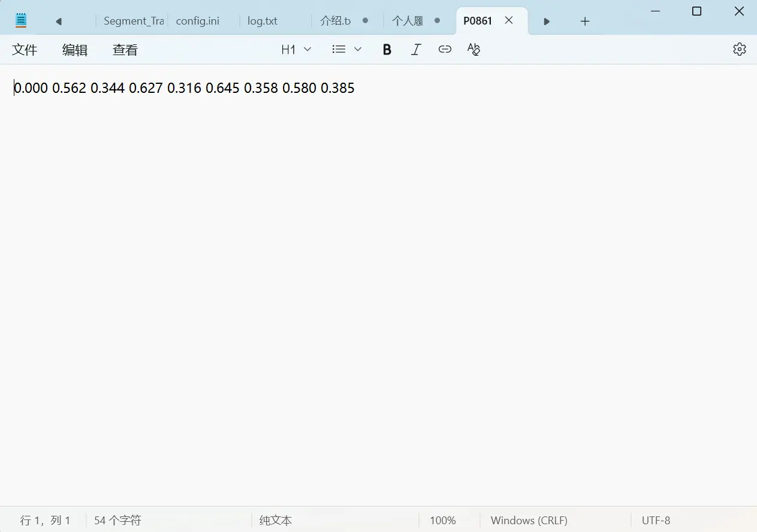This screenshot has width=757, height=532.
Task: Toggle italic formatting
Action: point(416,50)
